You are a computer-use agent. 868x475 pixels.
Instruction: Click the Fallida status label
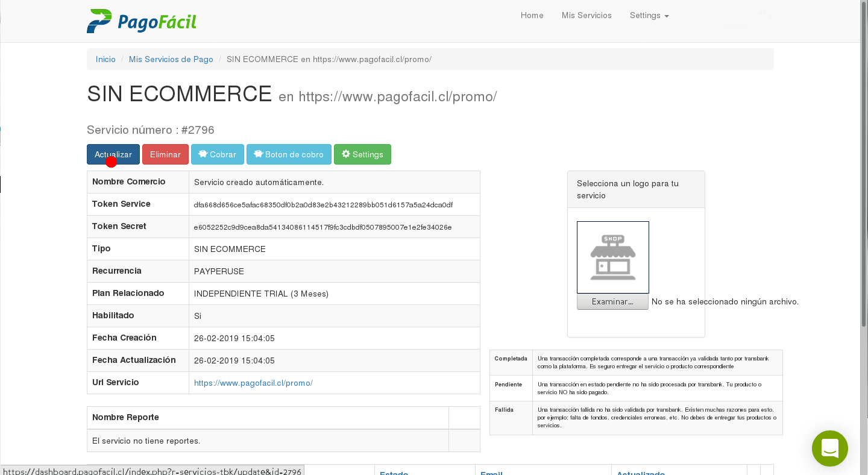tap(504, 409)
